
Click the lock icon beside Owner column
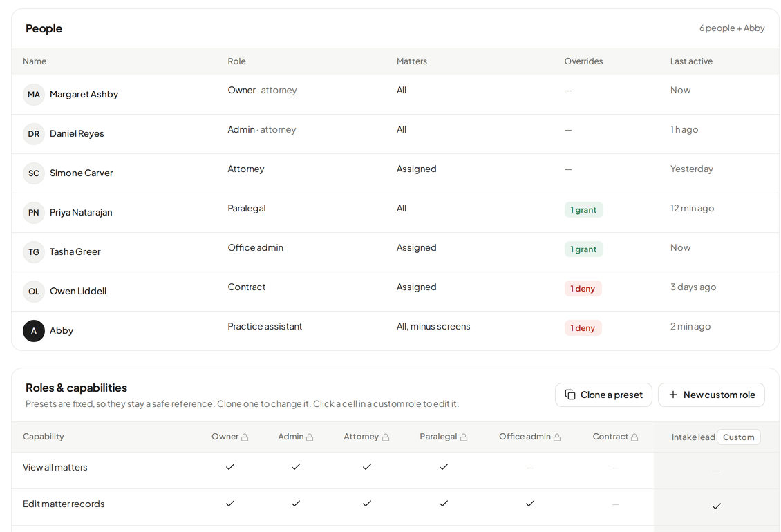(245, 437)
